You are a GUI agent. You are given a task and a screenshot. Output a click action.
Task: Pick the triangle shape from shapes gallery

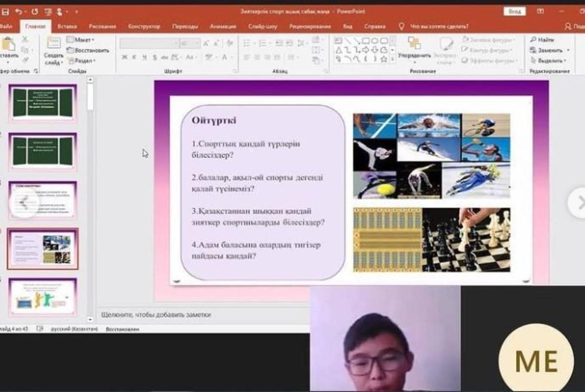[338, 50]
